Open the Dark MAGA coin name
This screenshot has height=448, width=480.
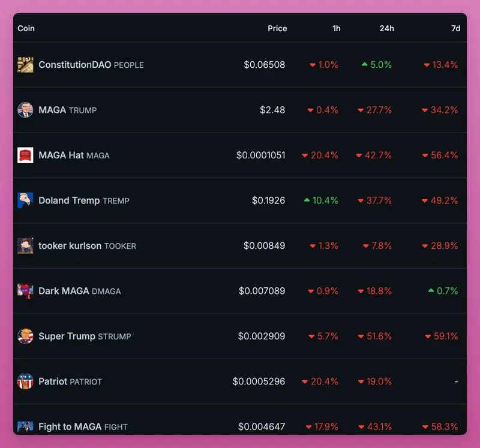pyautogui.click(x=64, y=291)
